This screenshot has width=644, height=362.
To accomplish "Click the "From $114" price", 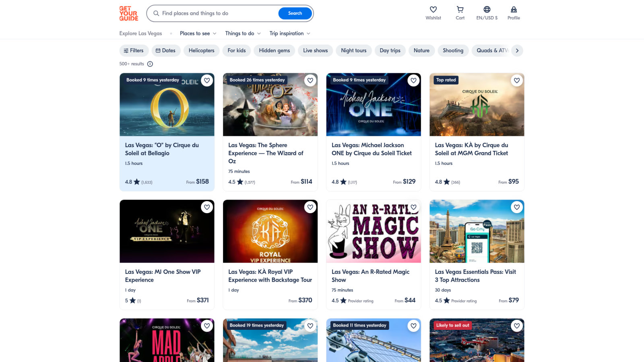I will click(x=301, y=182).
